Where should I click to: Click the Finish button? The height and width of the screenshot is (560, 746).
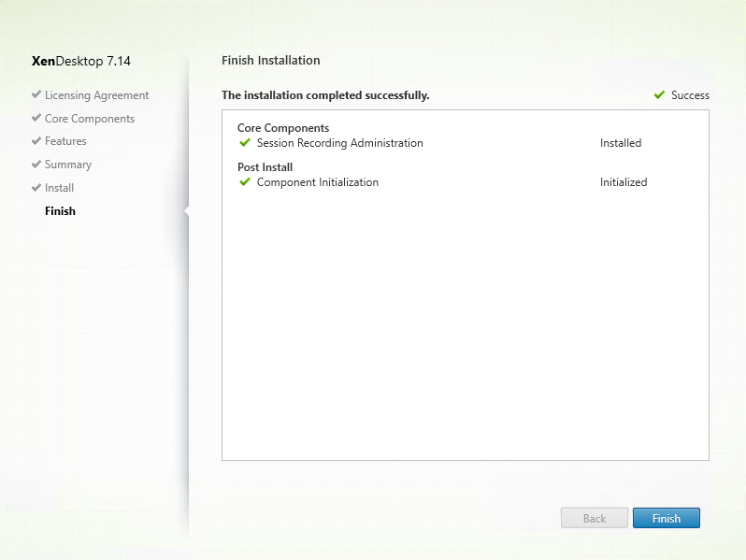[x=666, y=519]
